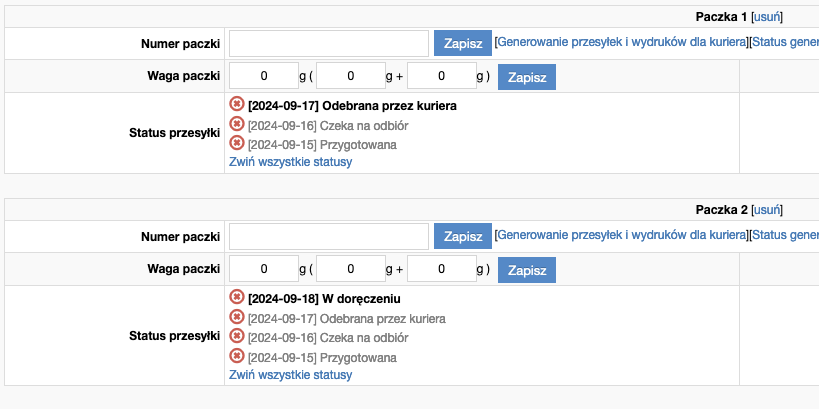Save the package weight for Paczka 1
819x409 pixels.
click(527, 76)
